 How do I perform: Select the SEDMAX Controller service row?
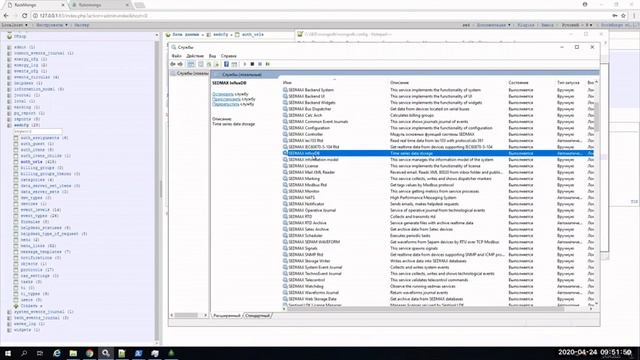(438, 134)
